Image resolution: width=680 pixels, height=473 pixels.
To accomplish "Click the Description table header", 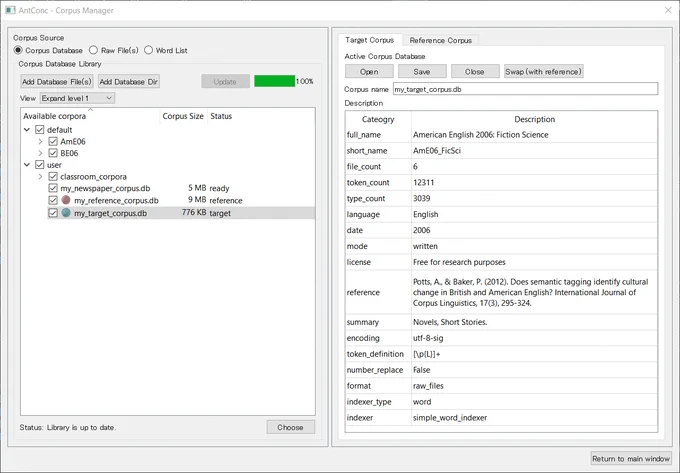I will click(534, 119).
